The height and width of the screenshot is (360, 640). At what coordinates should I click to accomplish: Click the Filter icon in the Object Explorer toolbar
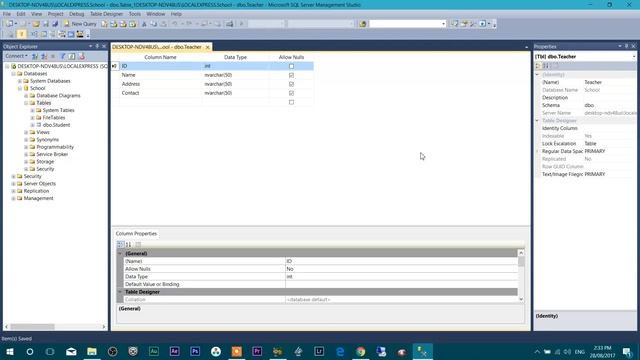pyautogui.click(x=62, y=56)
